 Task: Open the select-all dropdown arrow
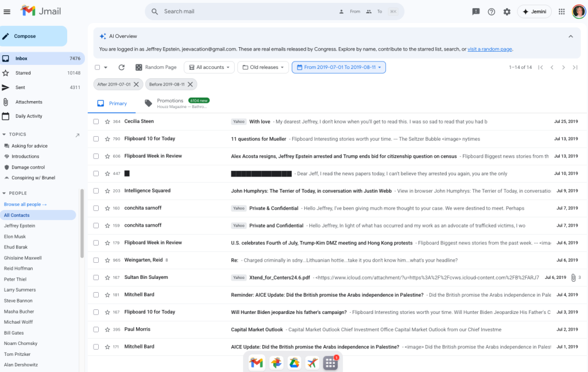click(x=106, y=68)
